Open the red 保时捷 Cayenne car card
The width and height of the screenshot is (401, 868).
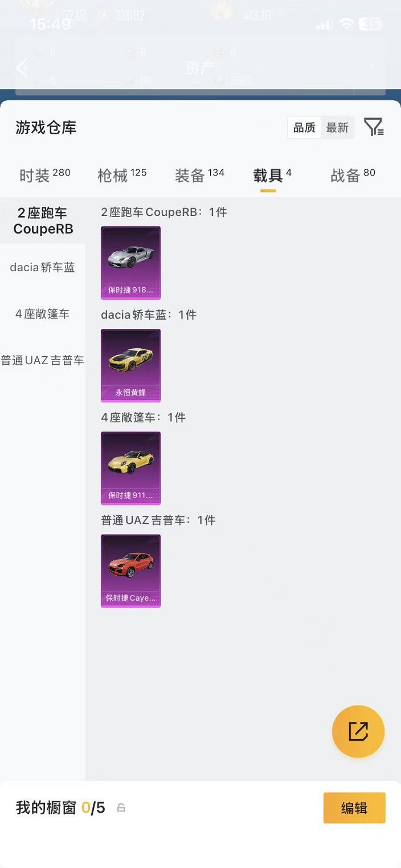click(130, 570)
